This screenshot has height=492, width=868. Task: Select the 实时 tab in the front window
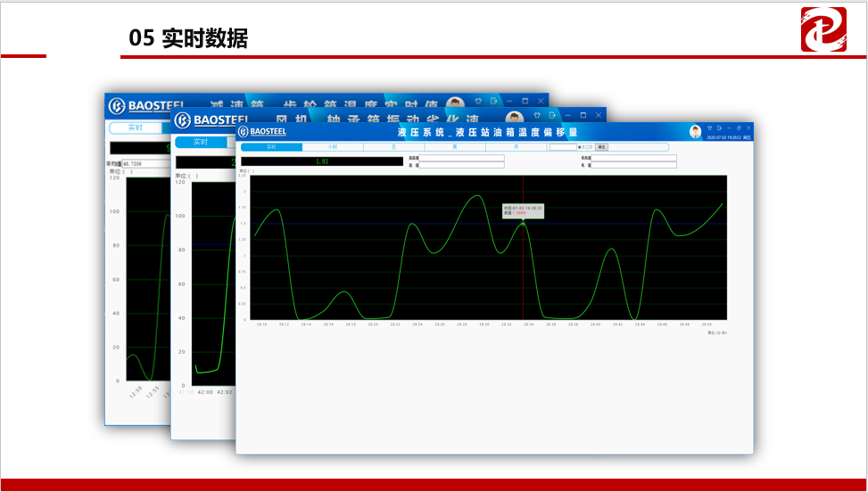coord(272,147)
